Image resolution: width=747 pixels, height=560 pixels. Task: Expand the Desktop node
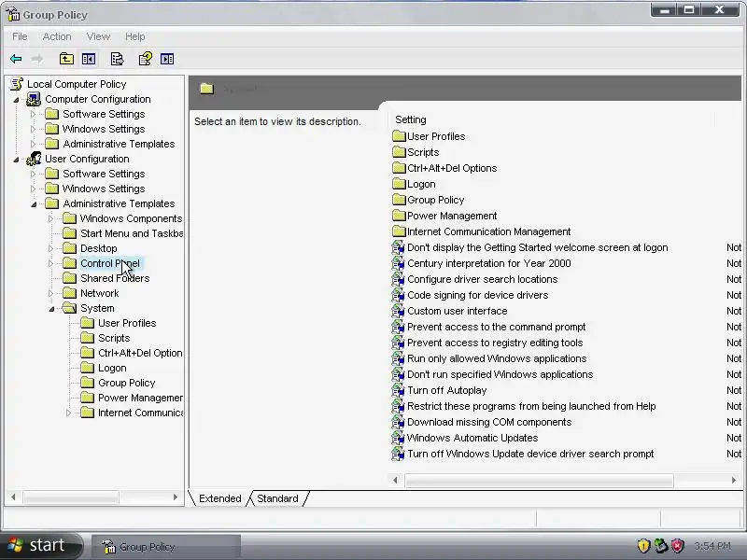point(50,248)
